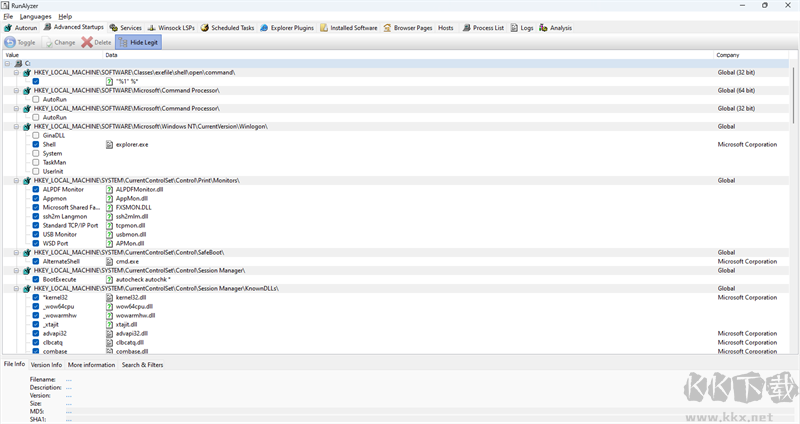This screenshot has width=800, height=424.
Task: Enable the GinaDLL checkbox
Action: [36, 136]
